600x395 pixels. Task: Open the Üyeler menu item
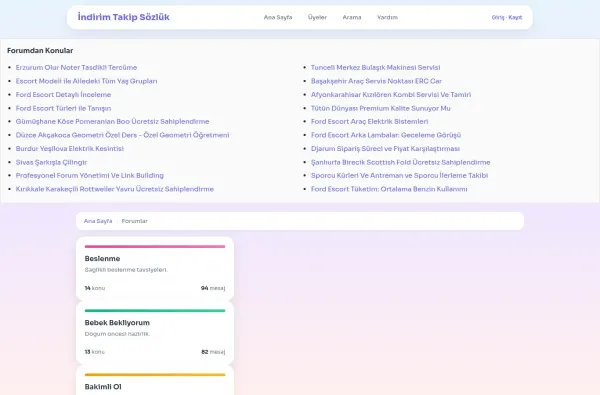coord(317,17)
